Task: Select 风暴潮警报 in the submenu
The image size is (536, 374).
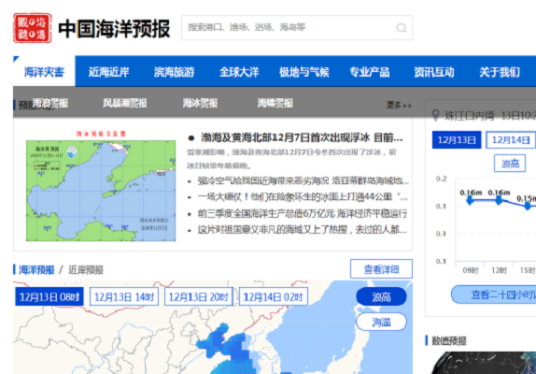Action: tap(125, 103)
